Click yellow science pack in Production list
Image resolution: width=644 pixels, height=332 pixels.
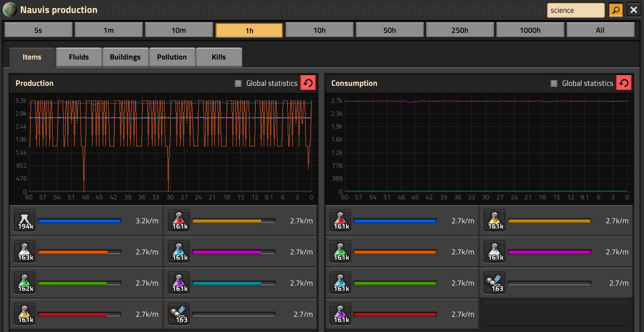coord(24,314)
